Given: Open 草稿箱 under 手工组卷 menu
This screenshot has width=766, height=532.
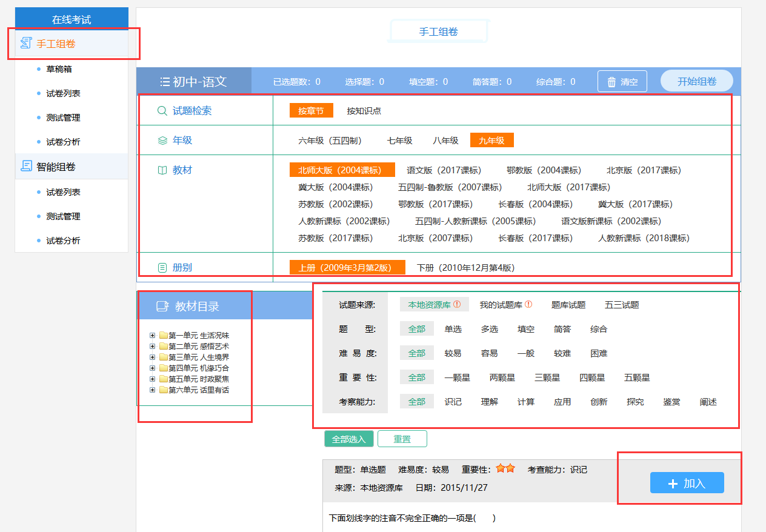Looking at the screenshot, I should coord(59,69).
